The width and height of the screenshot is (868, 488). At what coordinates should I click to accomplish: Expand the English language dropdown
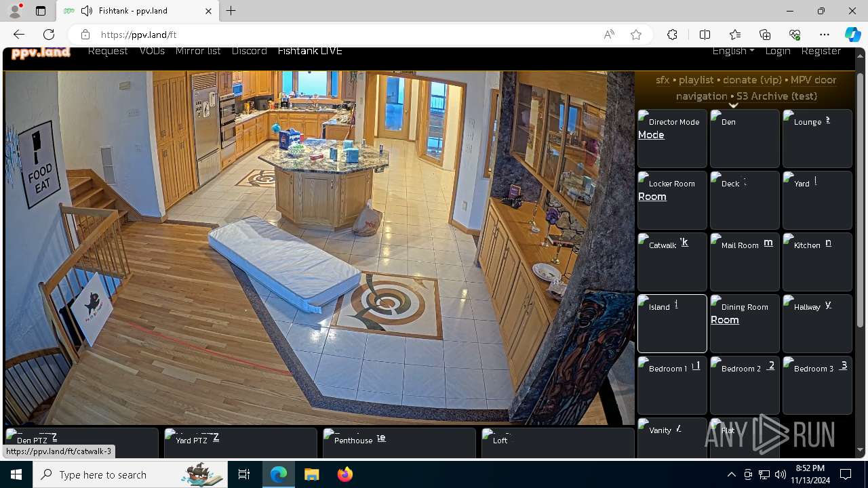(x=733, y=51)
